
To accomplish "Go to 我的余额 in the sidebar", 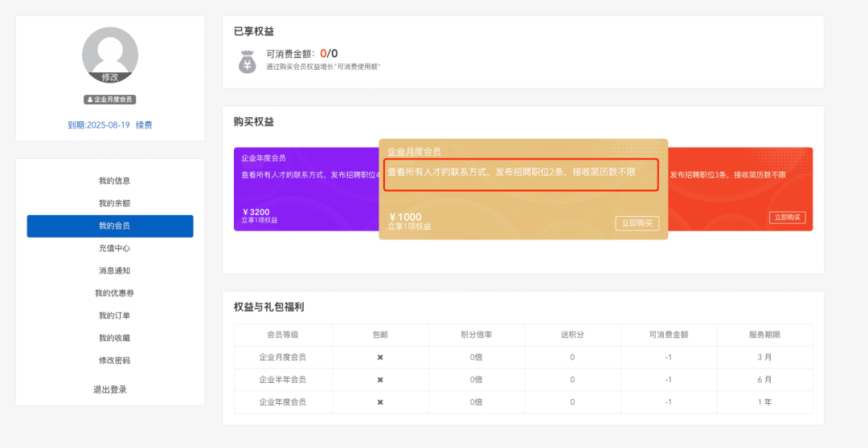I will pos(114,203).
